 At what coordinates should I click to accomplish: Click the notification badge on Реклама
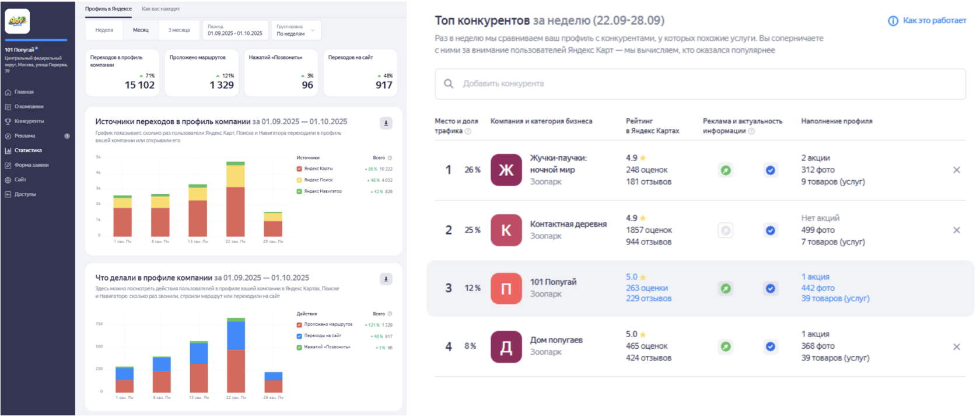(67, 136)
